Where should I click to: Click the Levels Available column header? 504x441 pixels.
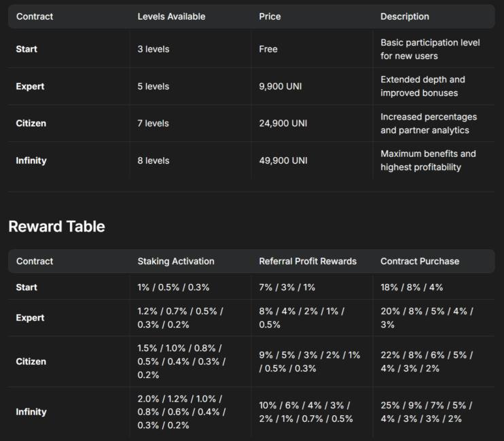click(x=171, y=16)
